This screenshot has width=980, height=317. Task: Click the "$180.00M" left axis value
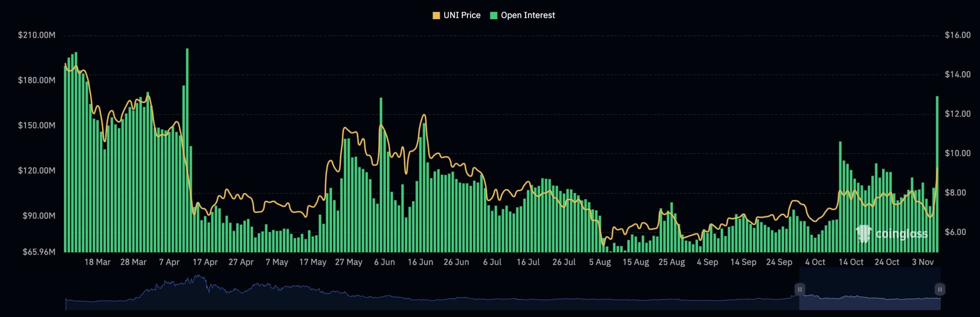pyautogui.click(x=37, y=80)
